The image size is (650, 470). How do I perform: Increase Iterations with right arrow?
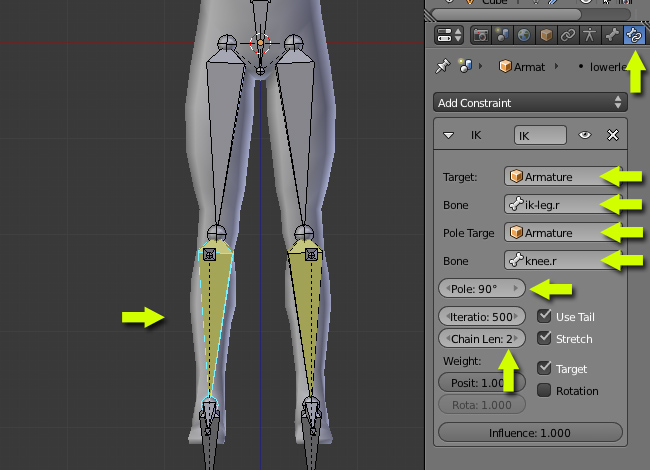point(516,317)
